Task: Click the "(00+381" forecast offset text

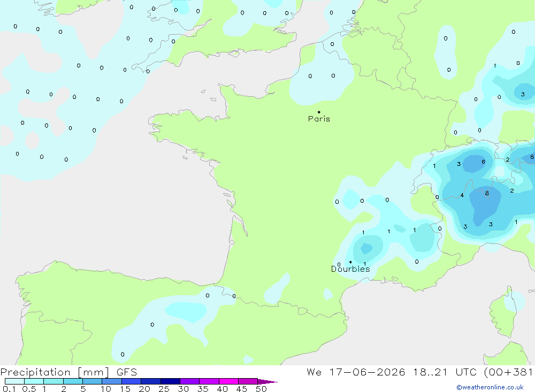Action: 508,372
